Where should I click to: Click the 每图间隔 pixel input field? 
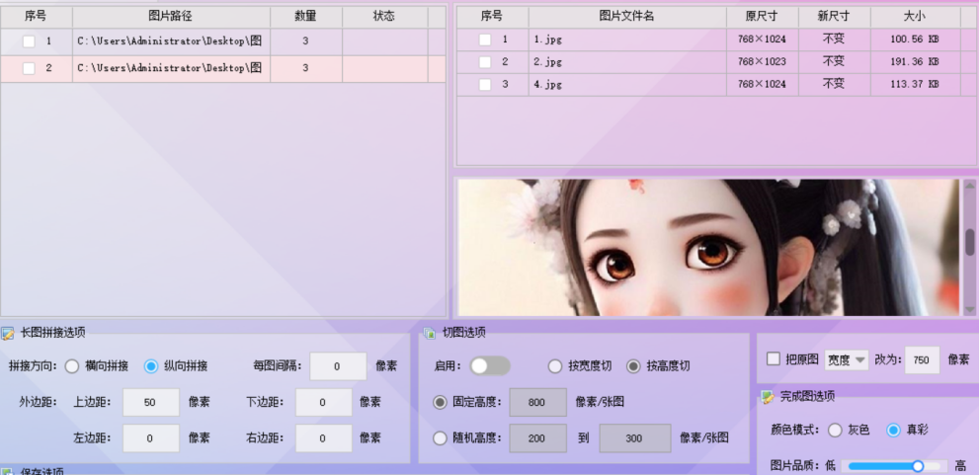pyautogui.click(x=338, y=366)
